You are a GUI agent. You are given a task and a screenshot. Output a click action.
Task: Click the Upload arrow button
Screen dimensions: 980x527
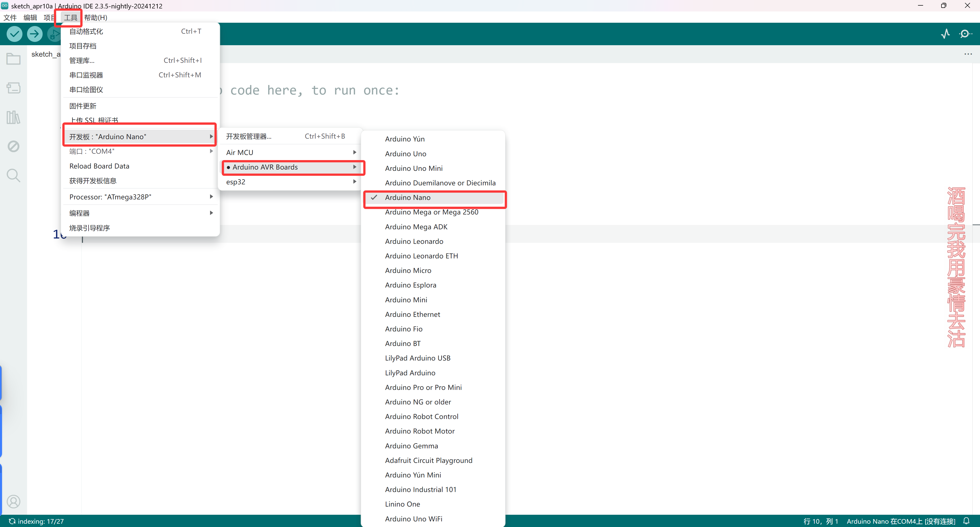click(x=35, y=34)
